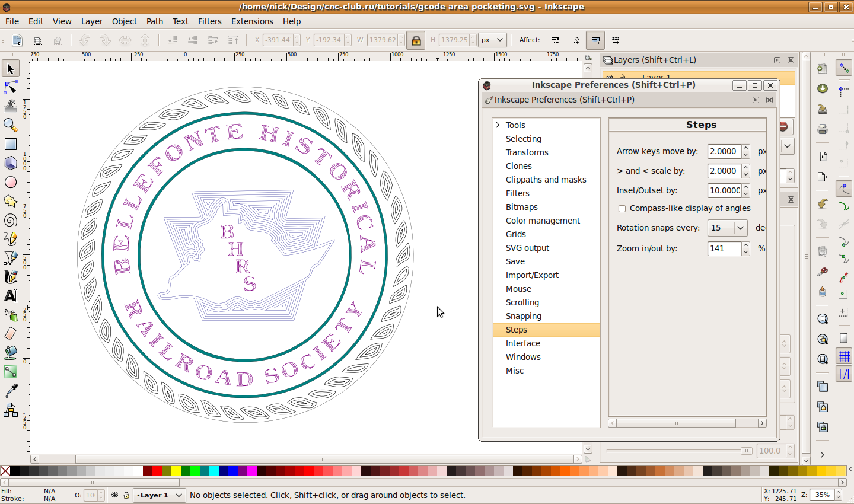This screenshot has width=854, height=504.
Task: Increase > and < scale by value
Action: click(x=746, y=168)
